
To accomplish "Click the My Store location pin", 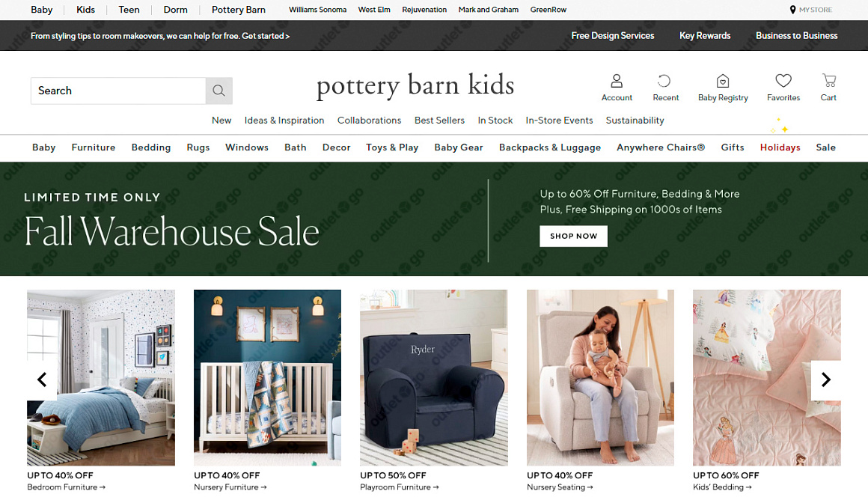I will point(792,10).
